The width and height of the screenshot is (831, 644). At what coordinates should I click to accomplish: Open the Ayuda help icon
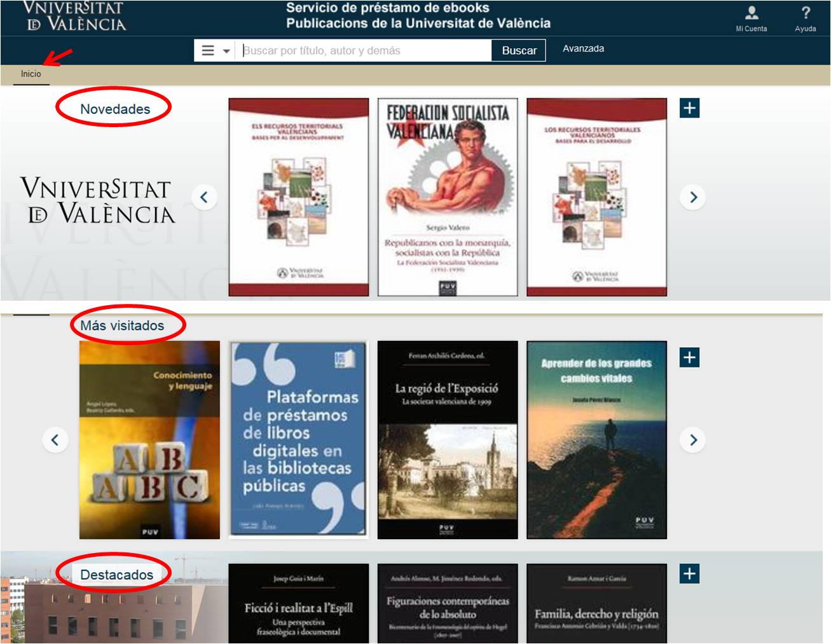click(806, 18)
